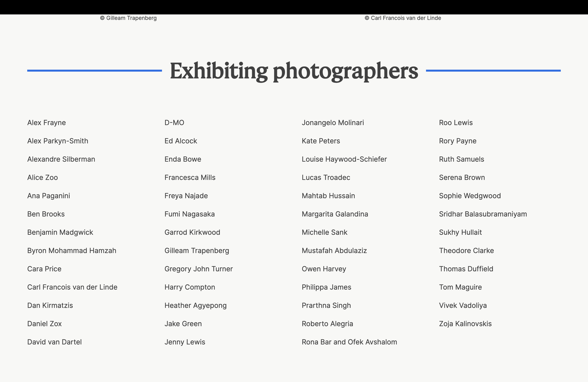Select Philippa James
Viewport: 588px width, 382px height.
pos(326,287)
